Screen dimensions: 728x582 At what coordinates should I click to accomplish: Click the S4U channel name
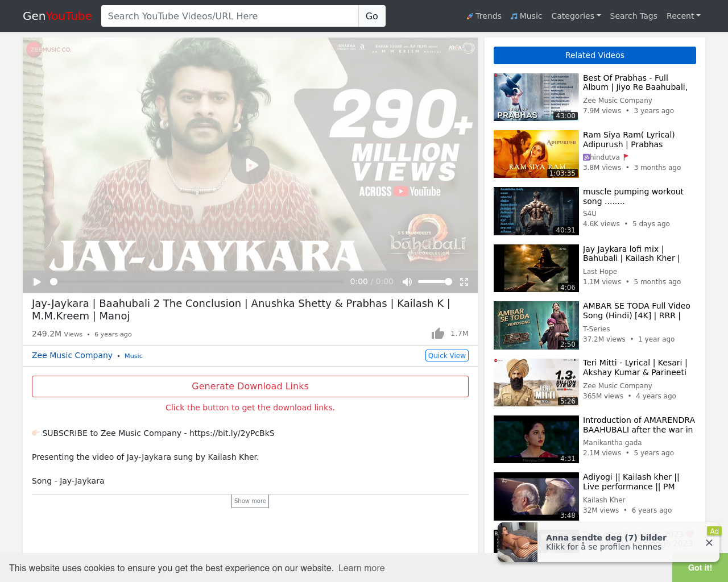[x=590, y=214]
